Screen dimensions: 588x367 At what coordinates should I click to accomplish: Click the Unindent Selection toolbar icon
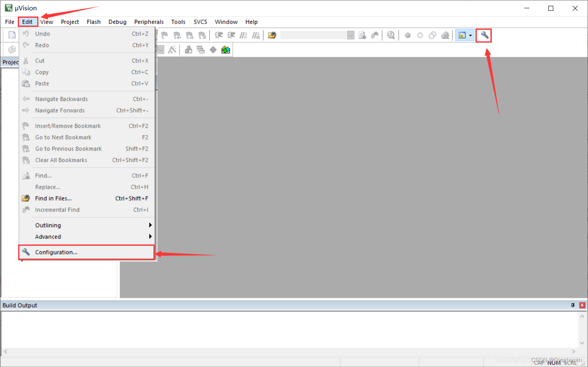tap(231, 36)
